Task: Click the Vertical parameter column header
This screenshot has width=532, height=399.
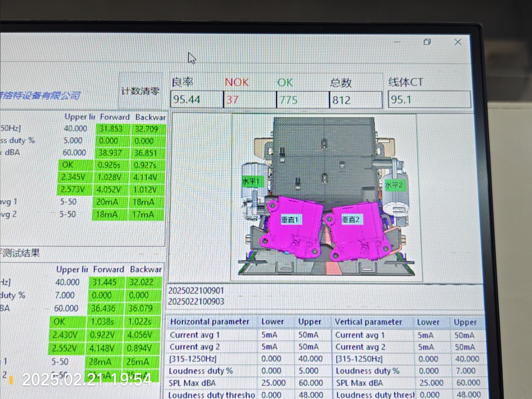Action: coord(368,322)
